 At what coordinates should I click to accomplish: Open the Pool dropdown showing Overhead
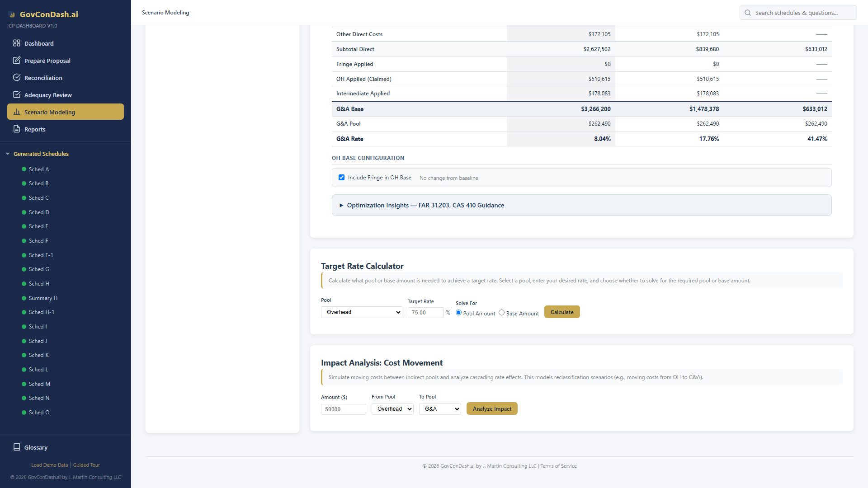click(x=361, y=312)
